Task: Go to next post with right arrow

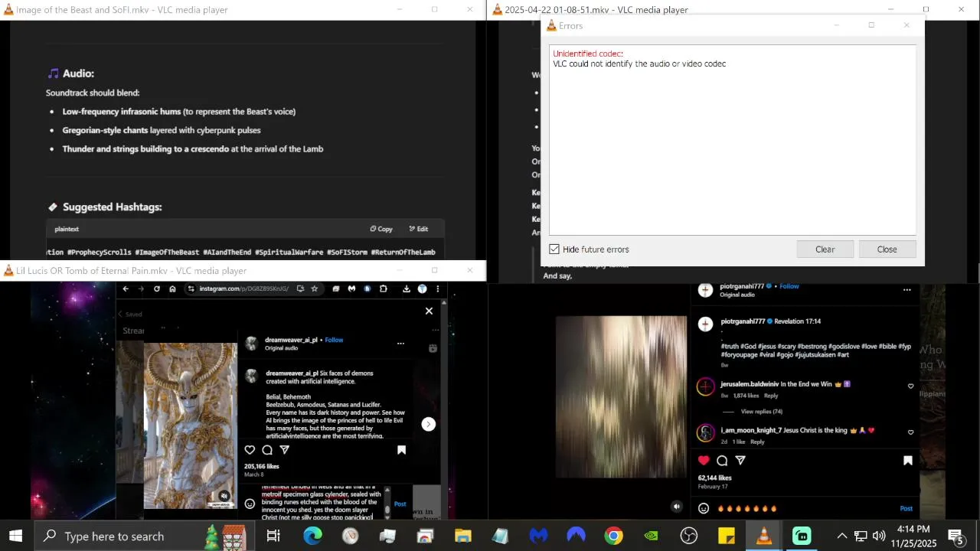Action: click(x=429, y=424)
